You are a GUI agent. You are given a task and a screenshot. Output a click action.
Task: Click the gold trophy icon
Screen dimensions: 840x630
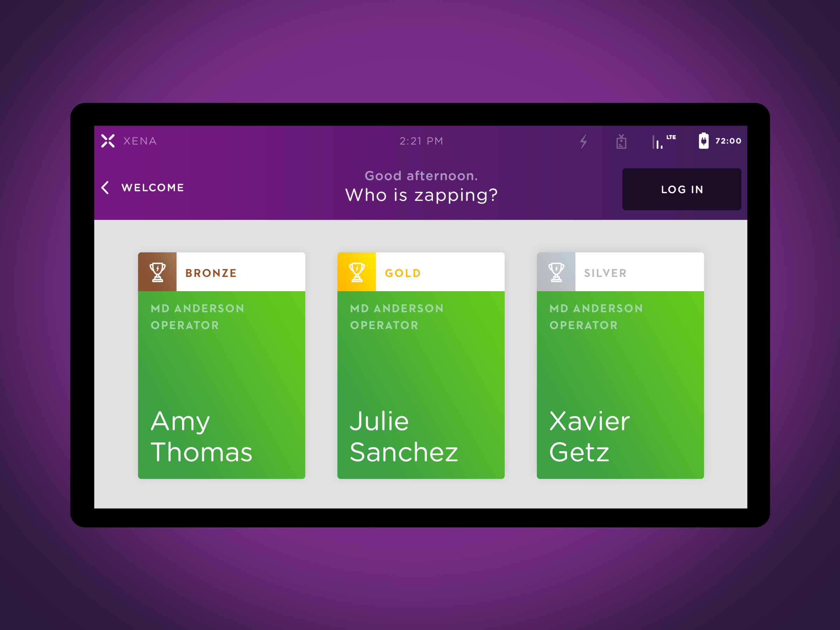(x=357, y=272)
